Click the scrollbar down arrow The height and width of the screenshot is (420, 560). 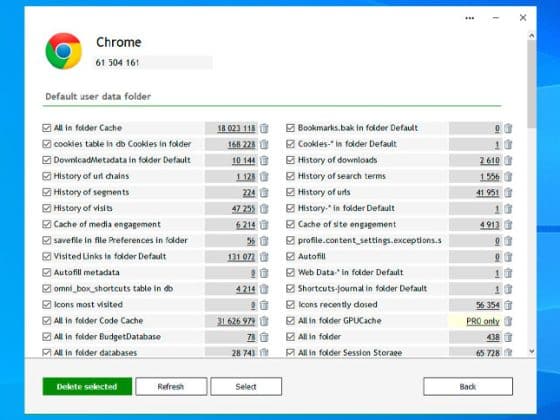[531, 351]
